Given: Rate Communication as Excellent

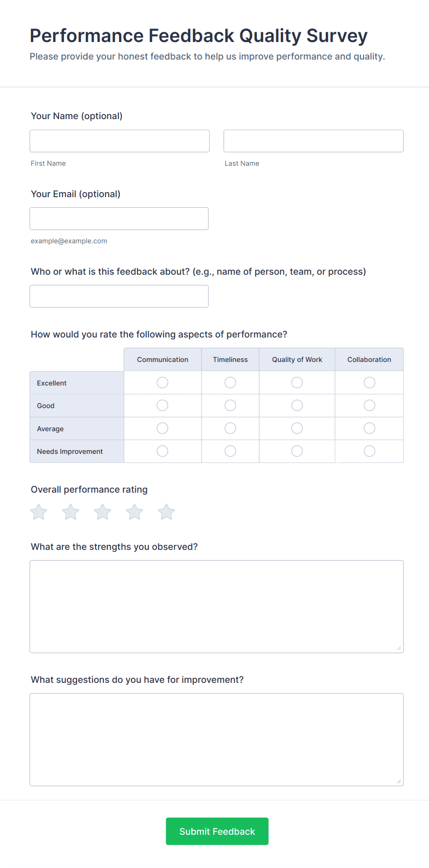Looking at the screenshot, I should (162, 382).
